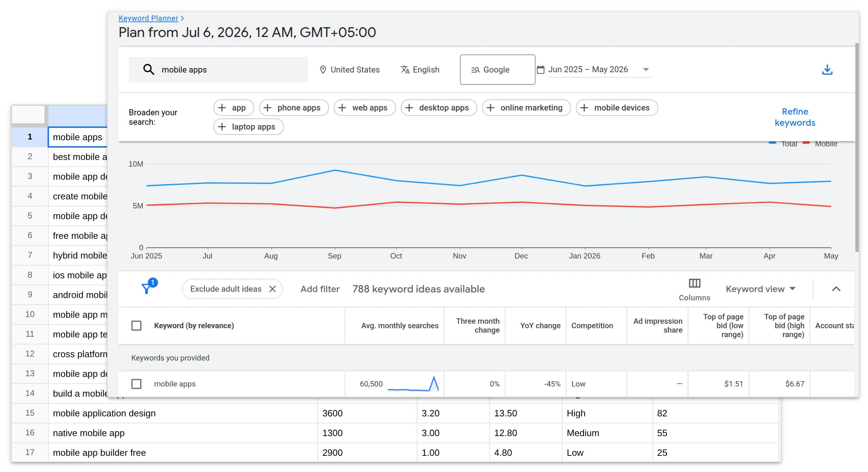The height and width of the screenshot is (472, 868).
Task: Sort by Keyword (by relevance) column
Action: coord(194,325)
